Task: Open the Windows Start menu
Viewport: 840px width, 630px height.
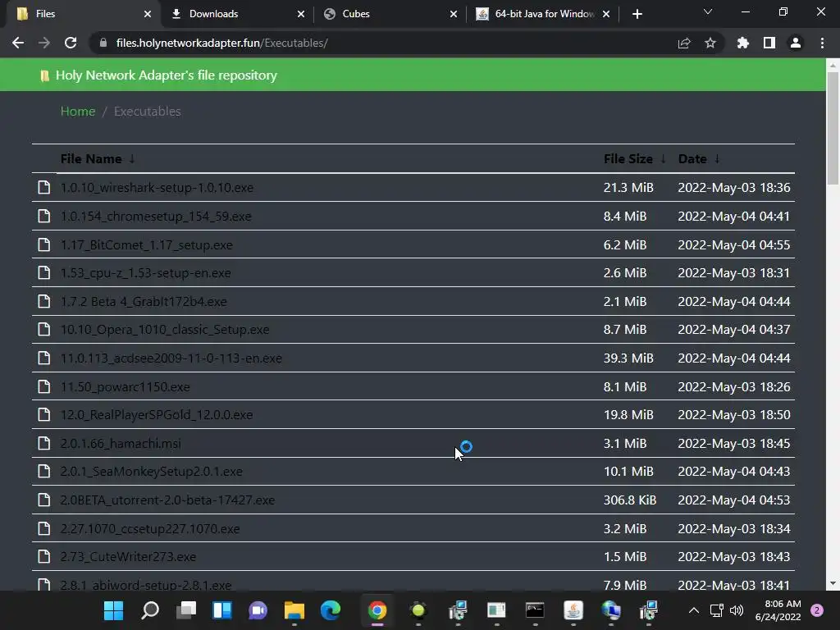Action: 113,610
